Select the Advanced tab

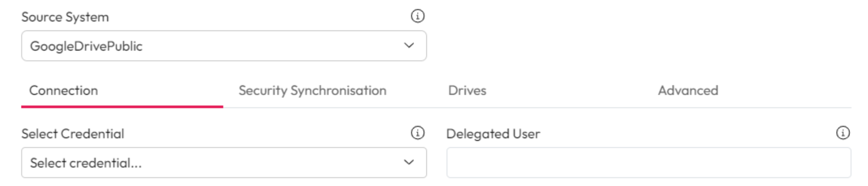(x=688, y=90)
